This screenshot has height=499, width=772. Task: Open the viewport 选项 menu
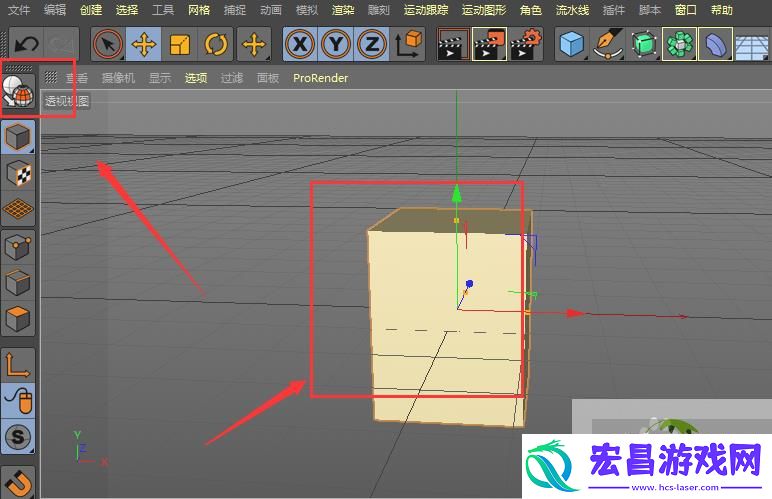tap(196, 78)
